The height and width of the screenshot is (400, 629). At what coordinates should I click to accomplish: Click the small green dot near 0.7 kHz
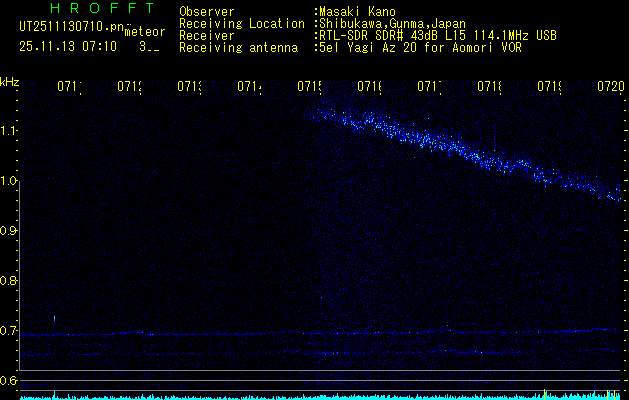coord(54,318)
